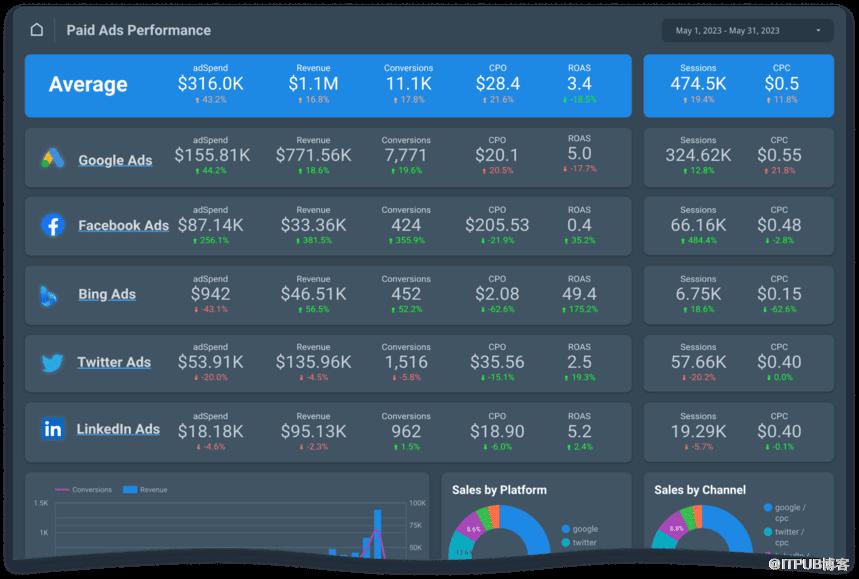Open the Google Ads link
This screenshot has height=579, width=859.
(x=115, y=160)
